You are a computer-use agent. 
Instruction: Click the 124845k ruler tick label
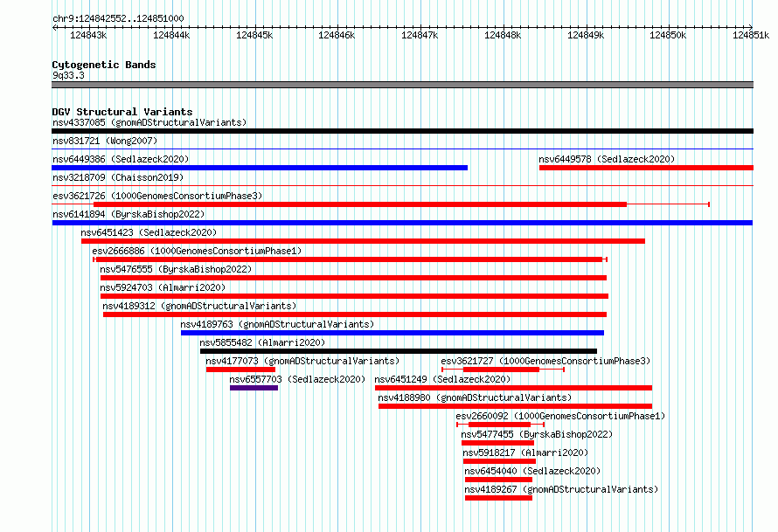(254, 35)
